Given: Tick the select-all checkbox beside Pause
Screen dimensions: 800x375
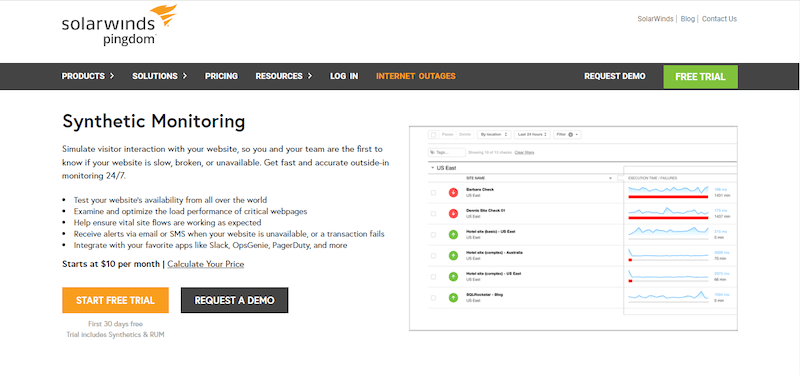Looking at the screenshot, I should point(434,135).
